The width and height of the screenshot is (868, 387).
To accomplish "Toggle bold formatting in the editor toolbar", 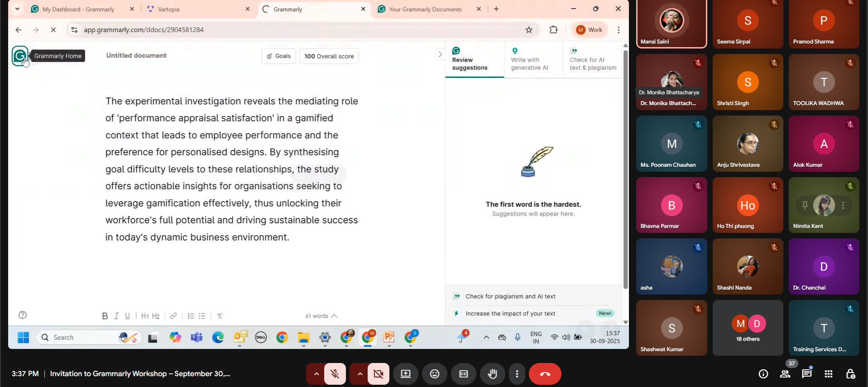I will 105,316.
